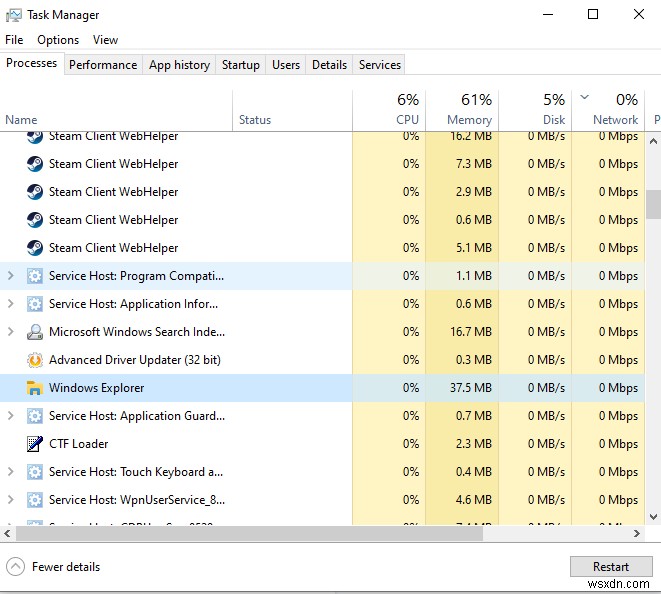Click Steam Client WebHelper name with 7.3 MB
Viewport: 661px width, 594px height.
click(113, 164)
